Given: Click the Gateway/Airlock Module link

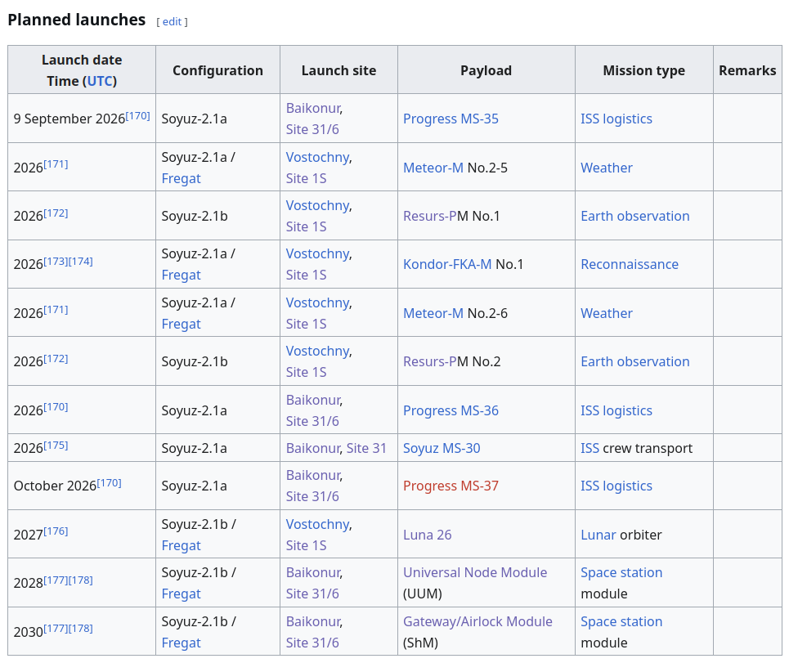Looking at the screenshot, I should pos(477,621).
